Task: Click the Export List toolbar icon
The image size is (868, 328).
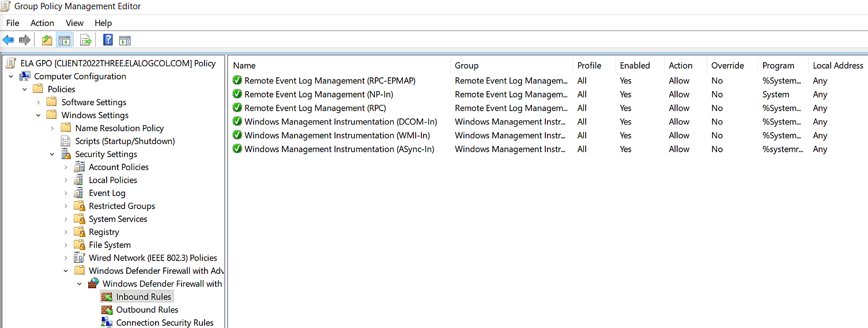Action: 86,40
